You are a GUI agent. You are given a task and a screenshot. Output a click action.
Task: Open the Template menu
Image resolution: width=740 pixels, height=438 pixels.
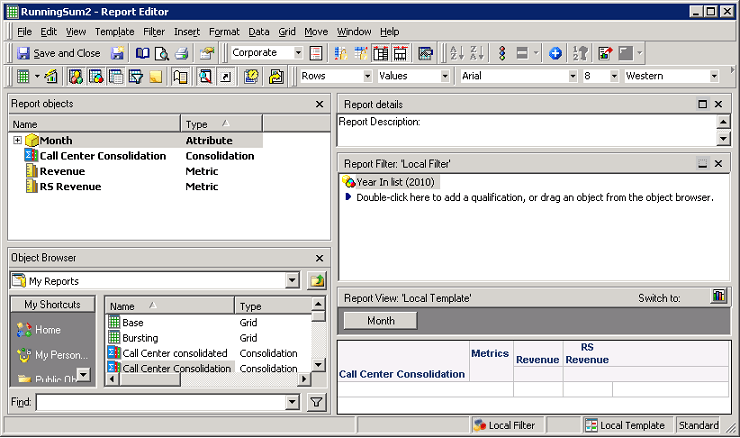coord(114,32)
